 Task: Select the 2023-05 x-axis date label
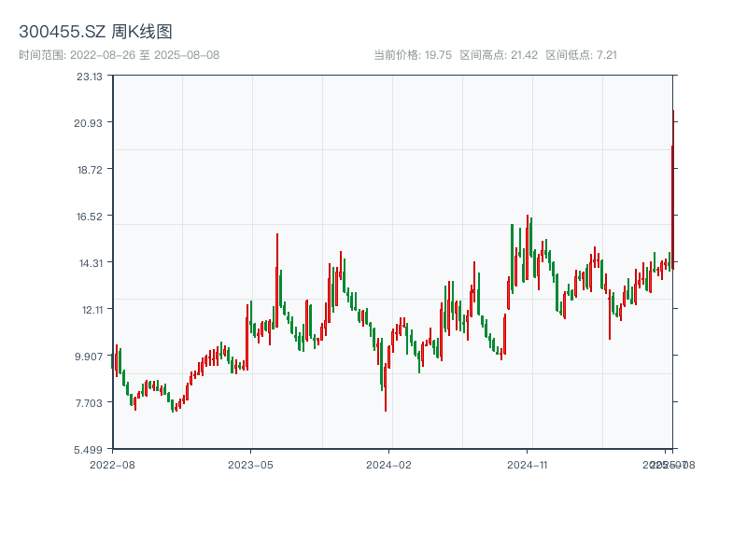click(x=250, y=464)
